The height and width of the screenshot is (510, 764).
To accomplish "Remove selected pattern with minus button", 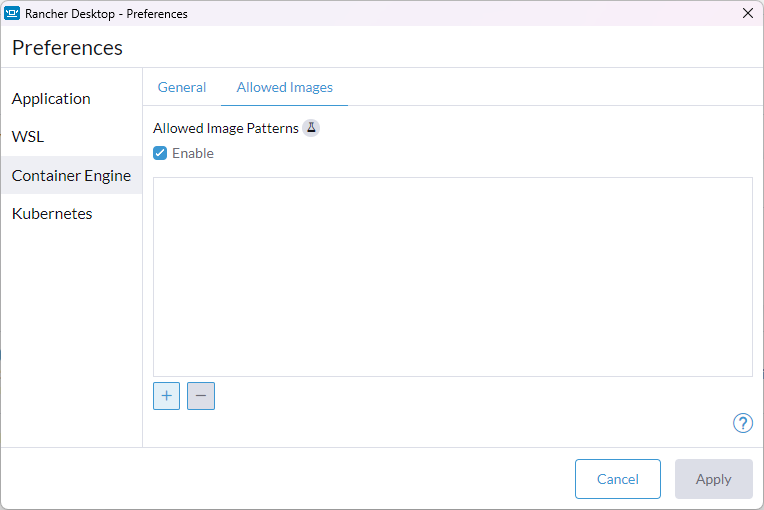I will [x=201, y=396].
